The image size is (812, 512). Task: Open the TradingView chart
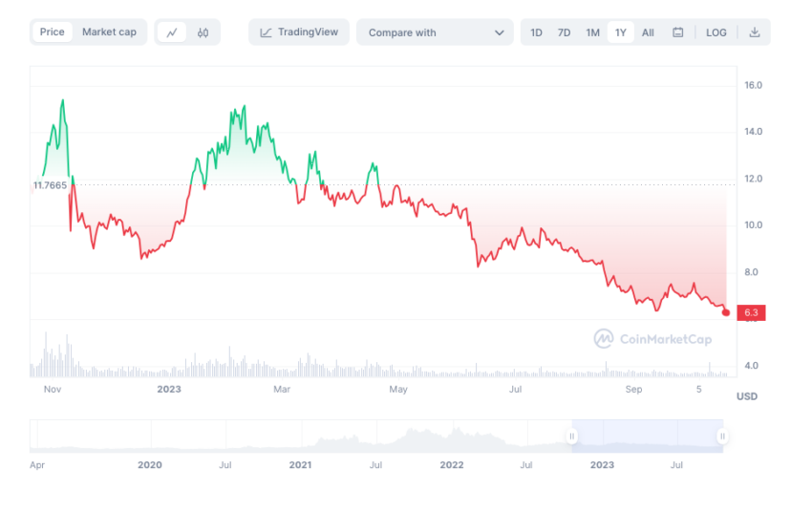click(299, 32)
